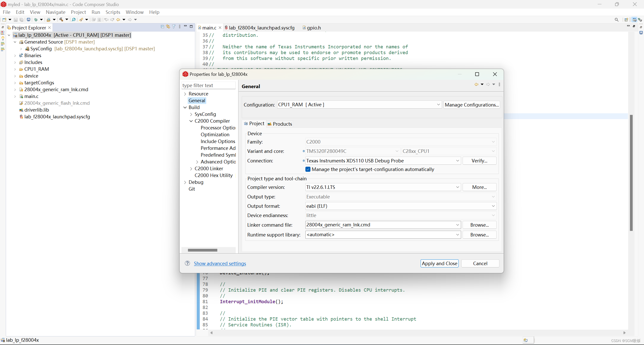Click the help question mark icon in dialog
The width and height of the screenshot is (644, 345).
coord(187,263)
